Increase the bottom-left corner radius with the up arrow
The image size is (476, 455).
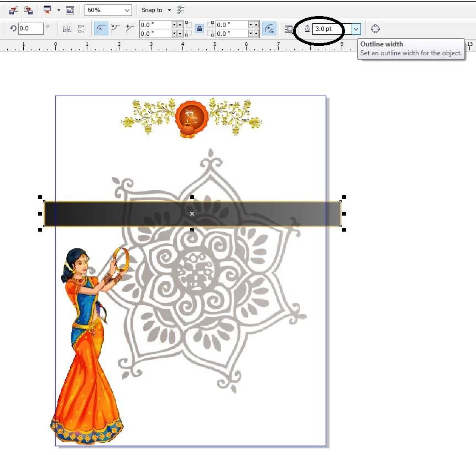[x=180, y=33]
